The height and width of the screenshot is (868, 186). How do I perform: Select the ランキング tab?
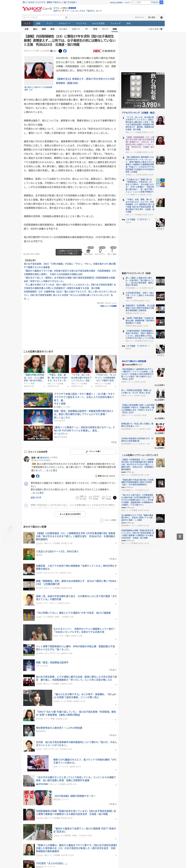(115, 24)
